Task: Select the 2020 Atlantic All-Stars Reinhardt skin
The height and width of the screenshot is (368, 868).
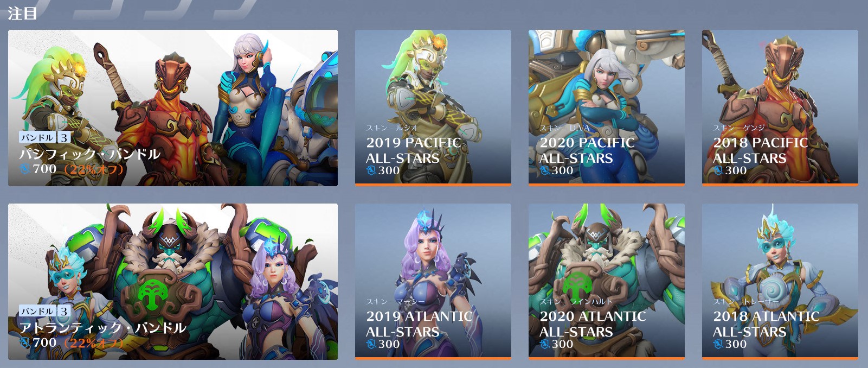Action: click(607, 282)
